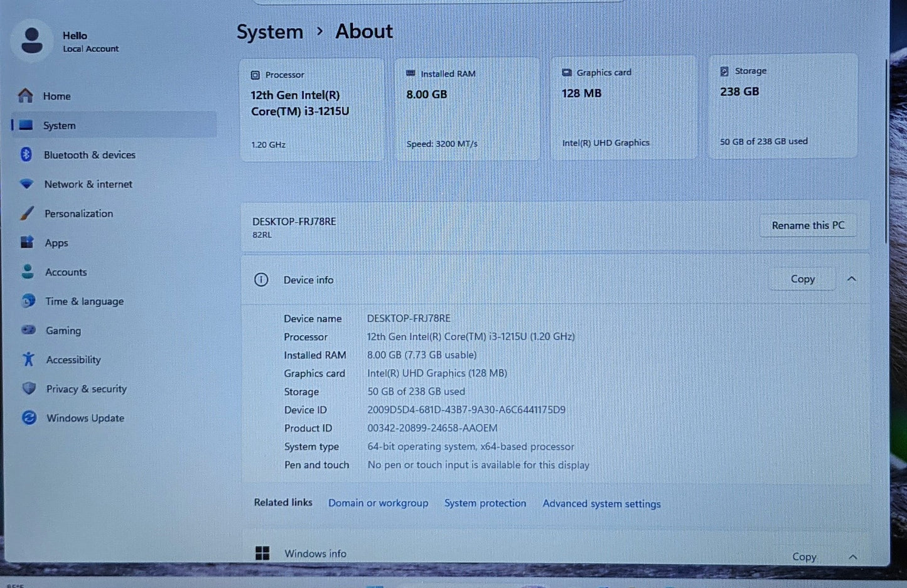Viewport: 907px width, 588px height.
Task: Open Privacy & security shield icon
Action: (x=29, y=388)
